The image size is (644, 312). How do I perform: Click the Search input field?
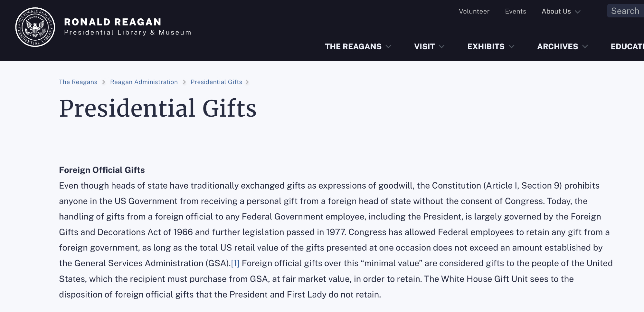[625, 11]
